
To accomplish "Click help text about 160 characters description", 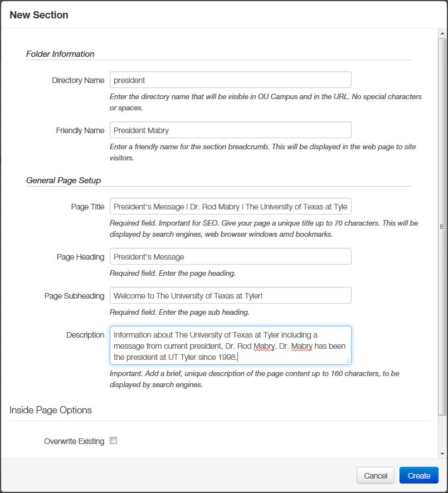I will pos(254,379).
